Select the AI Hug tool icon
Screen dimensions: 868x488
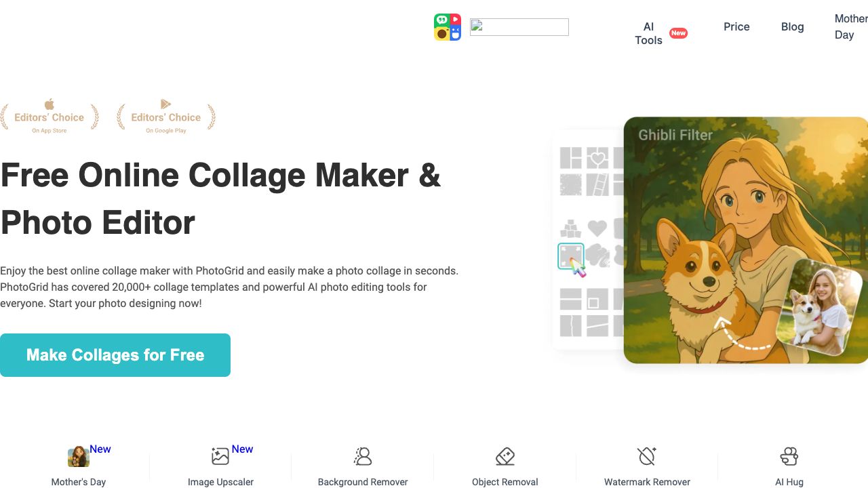click(x=789, y=456)
